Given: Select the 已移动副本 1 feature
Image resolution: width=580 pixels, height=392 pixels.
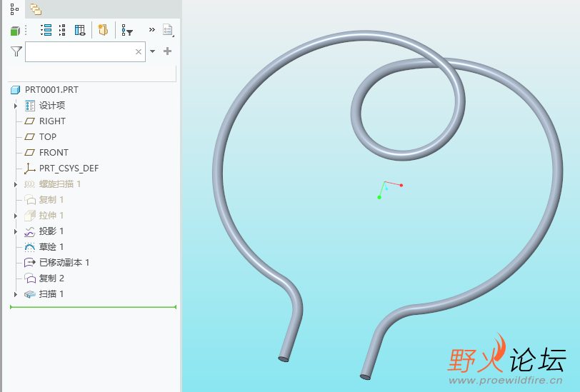Looking at the screenshot, I should coord(64,263).
